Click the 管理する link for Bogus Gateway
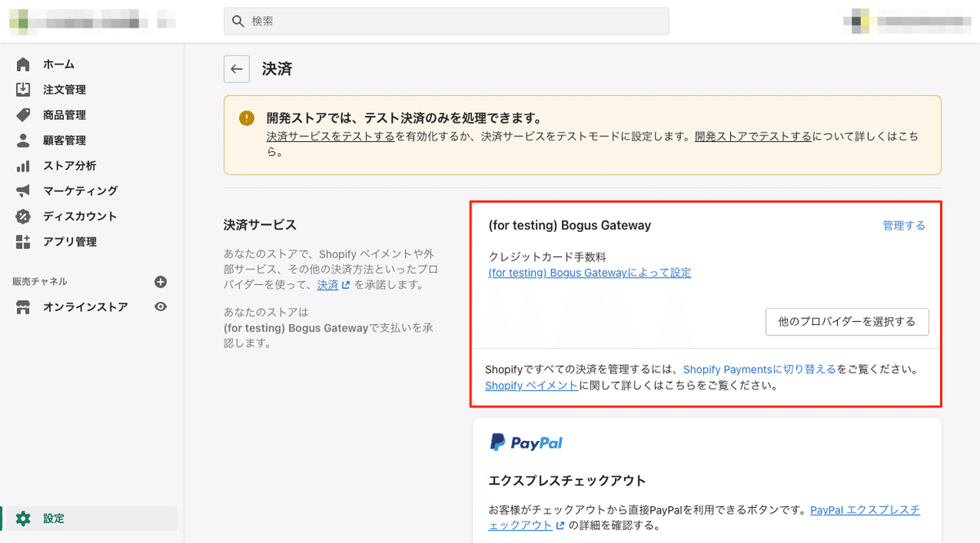 click(904, 225)
